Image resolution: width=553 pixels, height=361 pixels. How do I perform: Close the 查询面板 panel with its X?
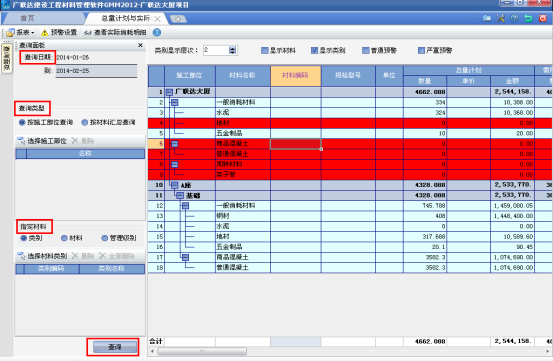click(x=140, y=45)
